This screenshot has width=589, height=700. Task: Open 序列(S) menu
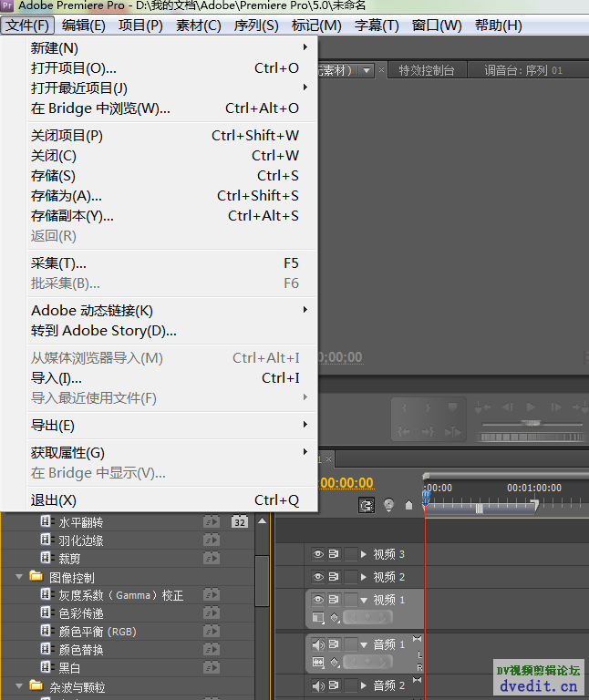[256, 26]
